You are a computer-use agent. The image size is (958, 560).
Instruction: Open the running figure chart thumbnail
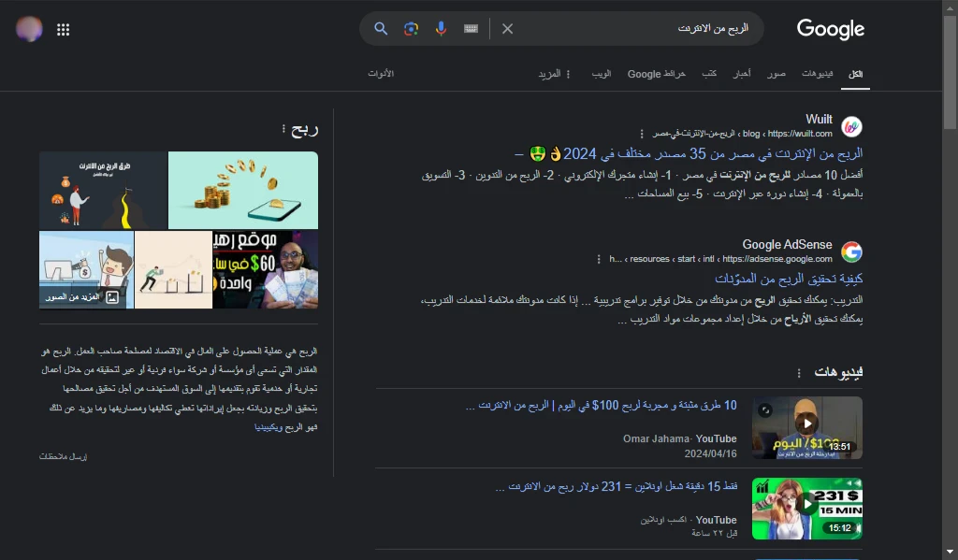pyautogui.click(x=173, y=269)
